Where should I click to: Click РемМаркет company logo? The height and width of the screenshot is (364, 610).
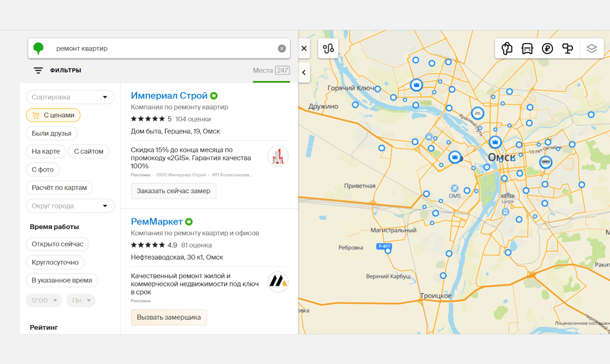[278, 282]
